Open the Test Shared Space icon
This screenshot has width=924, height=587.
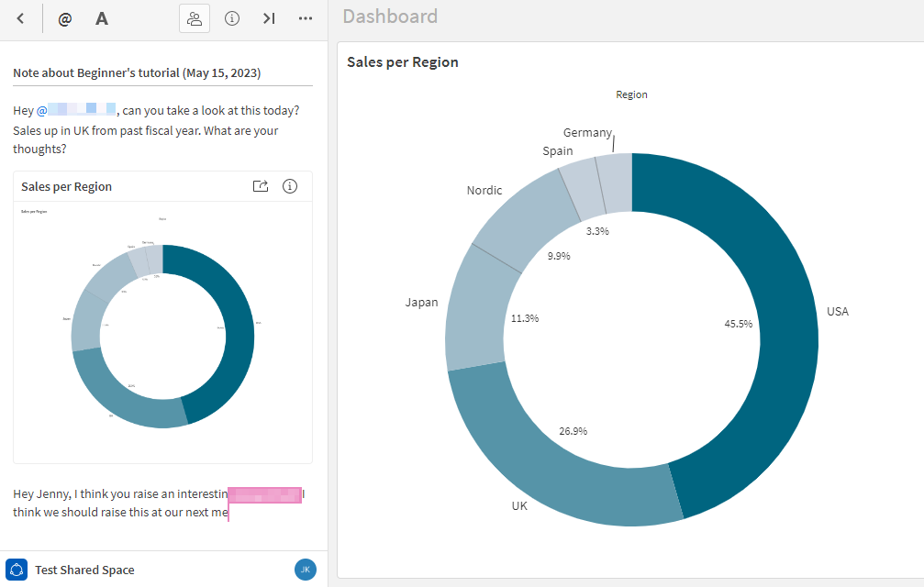click(x=17, y=570)
